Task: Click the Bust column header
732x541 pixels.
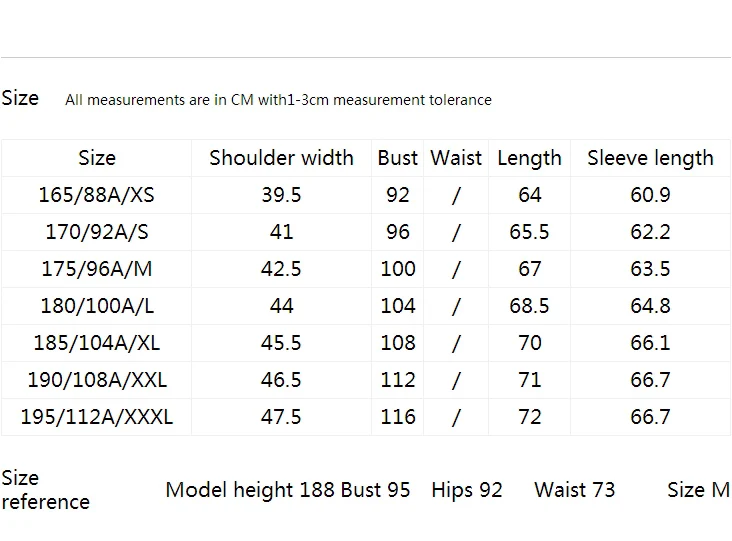Action: click(397, 158)
